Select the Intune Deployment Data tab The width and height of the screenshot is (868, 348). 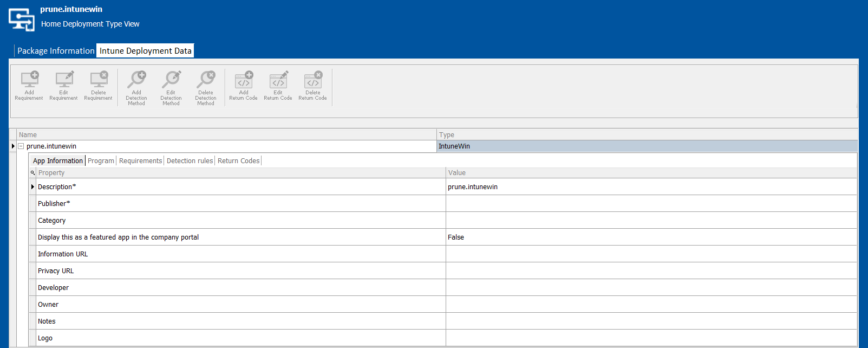145,51
